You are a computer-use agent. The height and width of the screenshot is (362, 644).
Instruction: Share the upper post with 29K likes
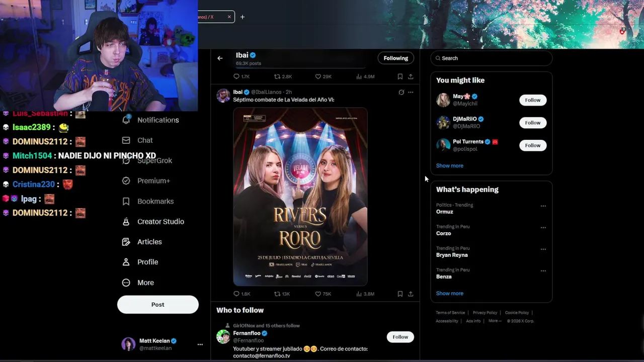(x=411, y=76)
